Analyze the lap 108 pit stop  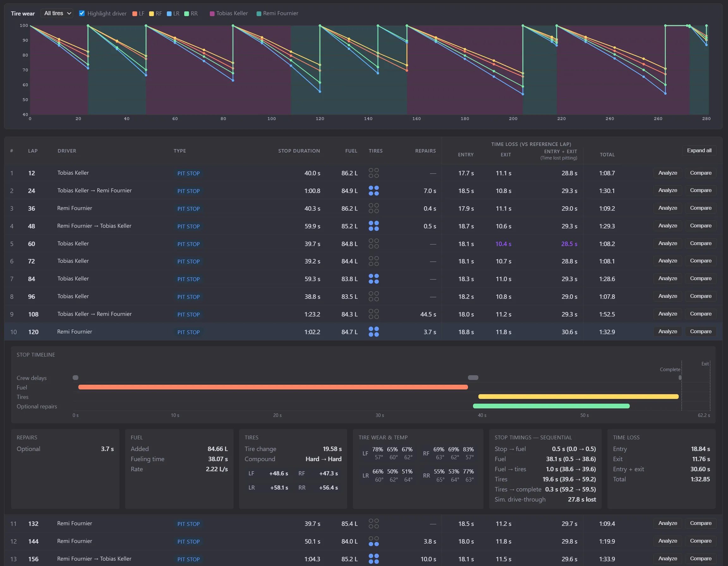(x=667, y=314)
